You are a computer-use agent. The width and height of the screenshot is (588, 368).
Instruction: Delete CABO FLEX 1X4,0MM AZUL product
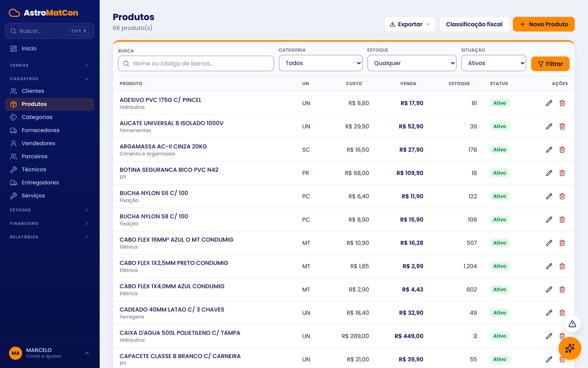pos(562,290)
